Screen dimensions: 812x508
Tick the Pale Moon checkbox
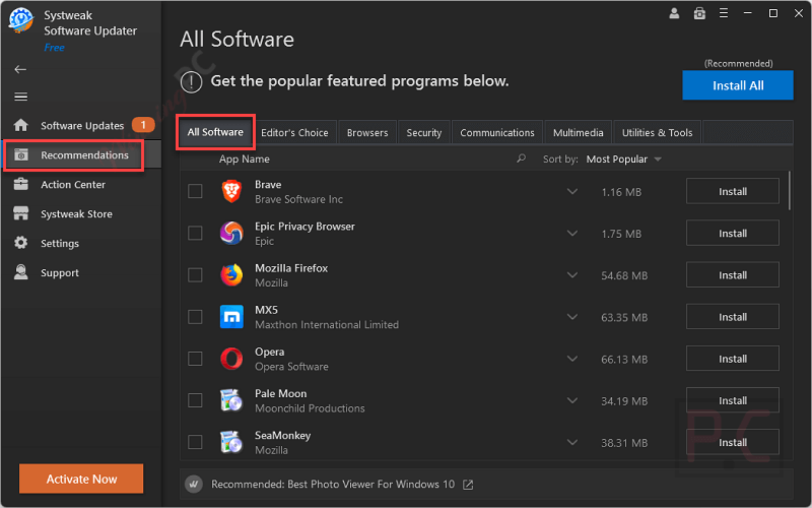[x=195, y=400]
